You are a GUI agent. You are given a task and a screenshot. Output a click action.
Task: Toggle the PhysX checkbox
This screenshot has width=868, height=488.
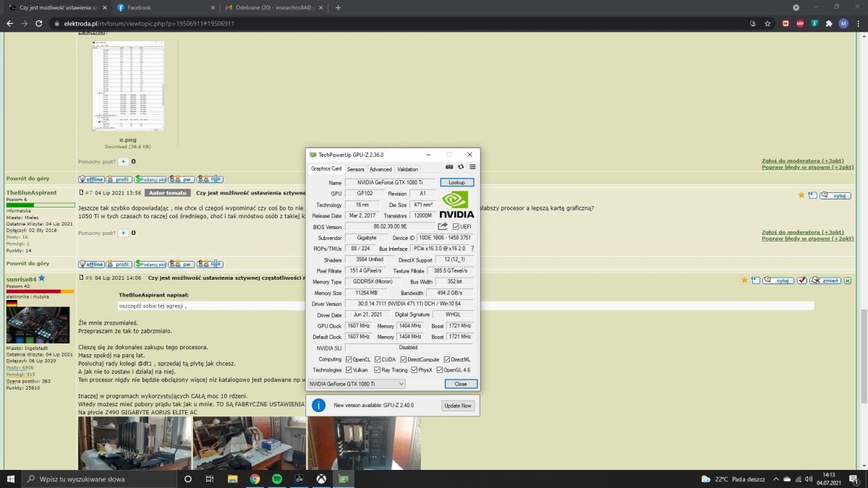pyautogui.click(x=415, y=369)
